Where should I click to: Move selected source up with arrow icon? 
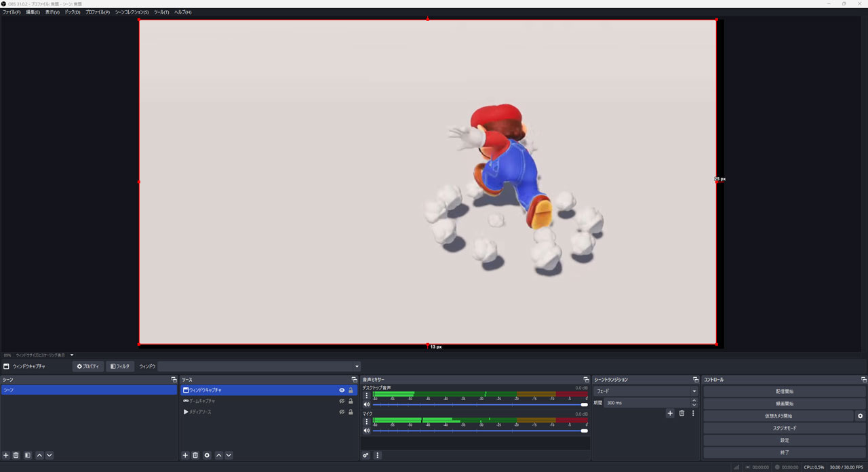pyautogui.click(x=218, y=455)
